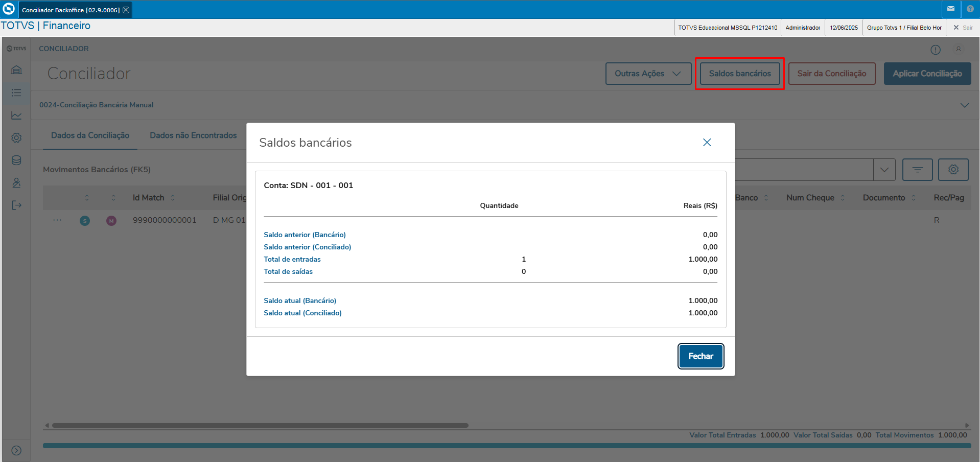Click the Saldo atual (Bancário) label
The width and height of the screenshot is (980, 462).
point(300,301)
